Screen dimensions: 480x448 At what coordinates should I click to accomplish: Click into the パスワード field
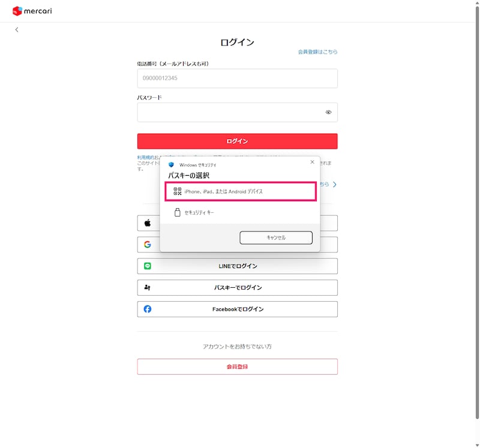click(x=228, y=112)
